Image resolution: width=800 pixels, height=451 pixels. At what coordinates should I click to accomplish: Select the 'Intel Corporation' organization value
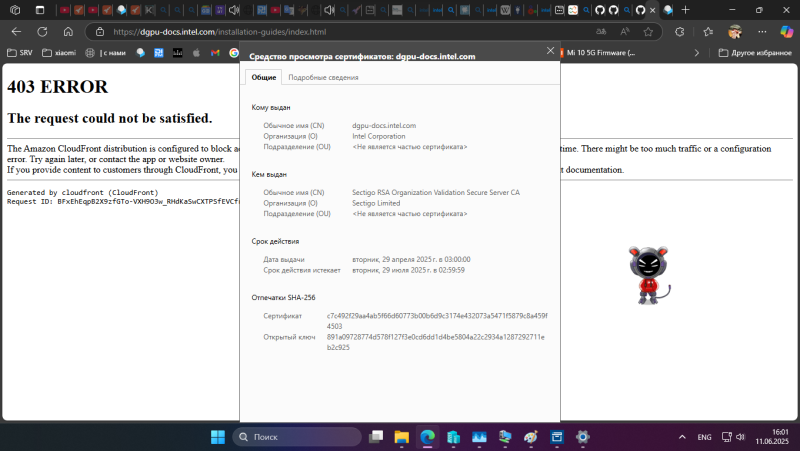pyautogui.click(x=379, y=136)
